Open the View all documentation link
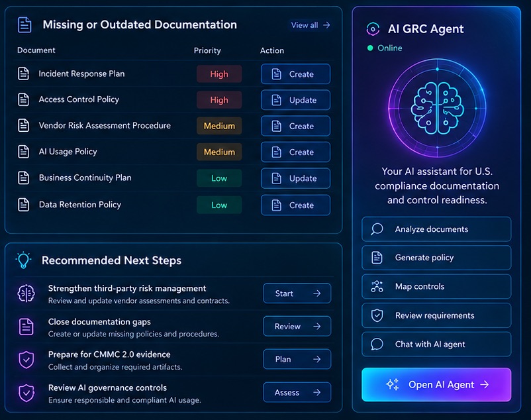This screenshot has height=420, width=531. click(311, 25)
